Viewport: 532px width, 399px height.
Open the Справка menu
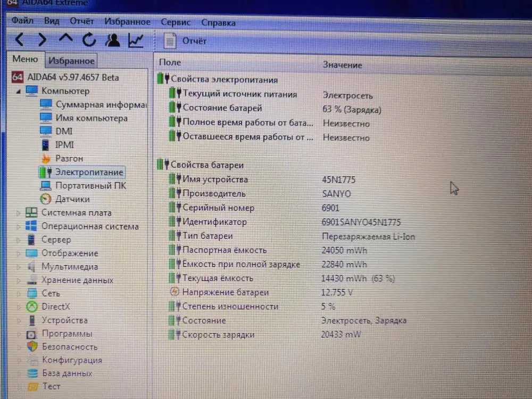(218, 23)
